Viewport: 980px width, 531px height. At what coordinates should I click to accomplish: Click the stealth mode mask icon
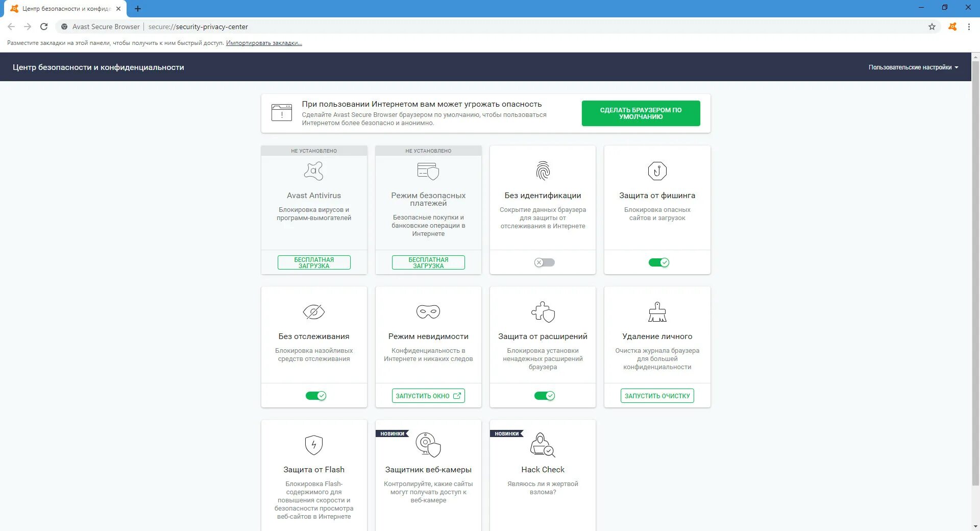pos(428,311)
